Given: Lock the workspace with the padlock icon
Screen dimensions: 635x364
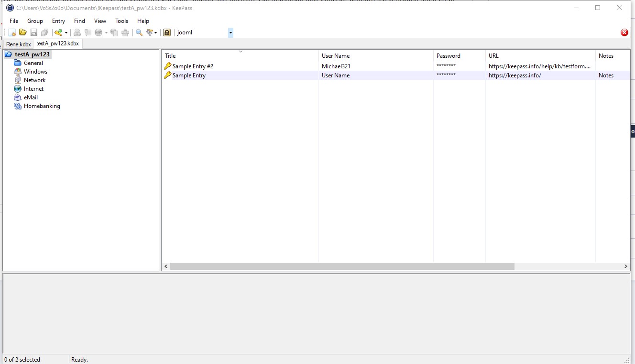Looking at the screenshot, I should point(167,32).
